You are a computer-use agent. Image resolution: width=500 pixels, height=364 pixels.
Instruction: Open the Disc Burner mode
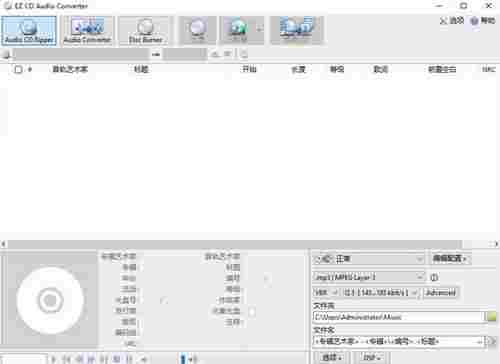145,31
